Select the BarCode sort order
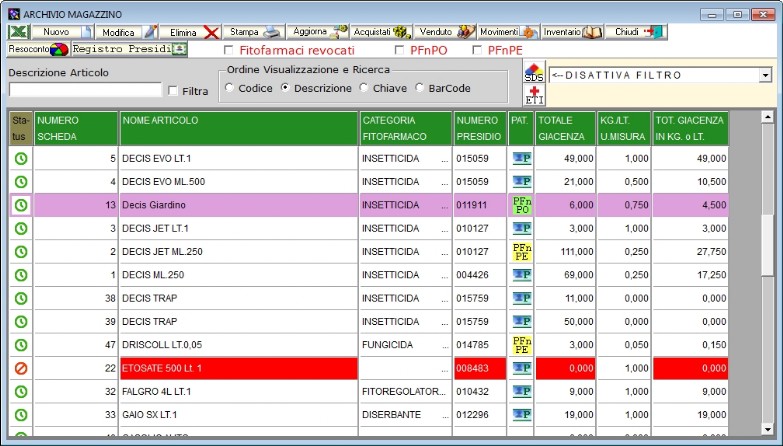Viewport: 783px width, 446px height. [x=419, y=87]
